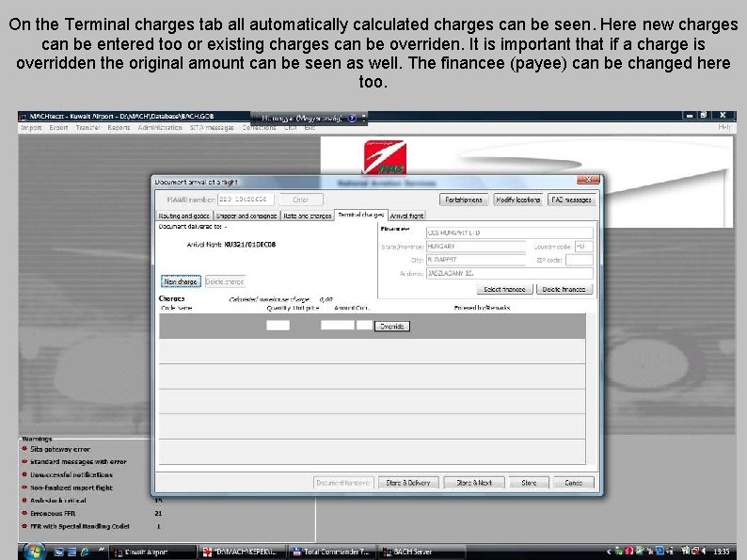Click the Delete charge button
The image size is (747, 560).
(x=225, y=281)
